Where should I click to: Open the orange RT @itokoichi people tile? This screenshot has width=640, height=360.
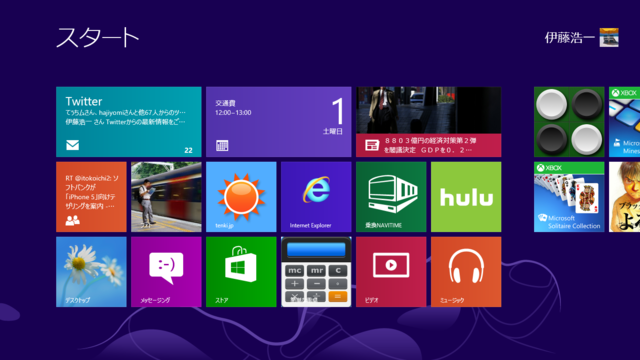91,197
